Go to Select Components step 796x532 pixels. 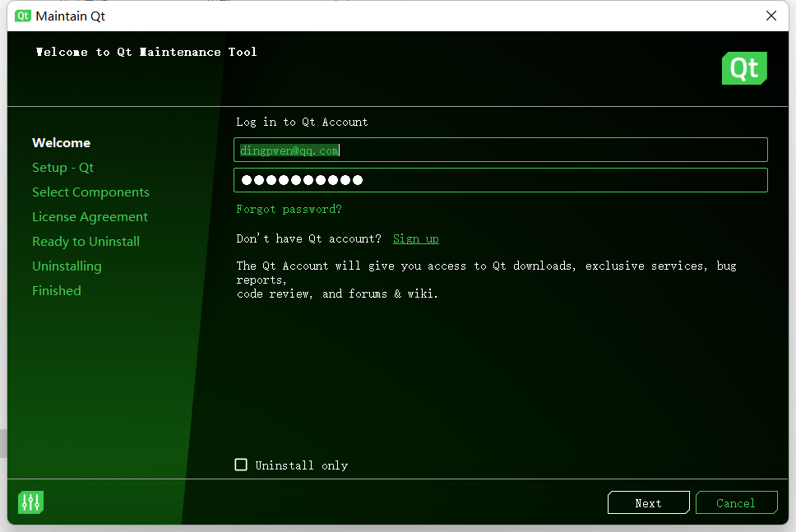click(x=91, y=192)
